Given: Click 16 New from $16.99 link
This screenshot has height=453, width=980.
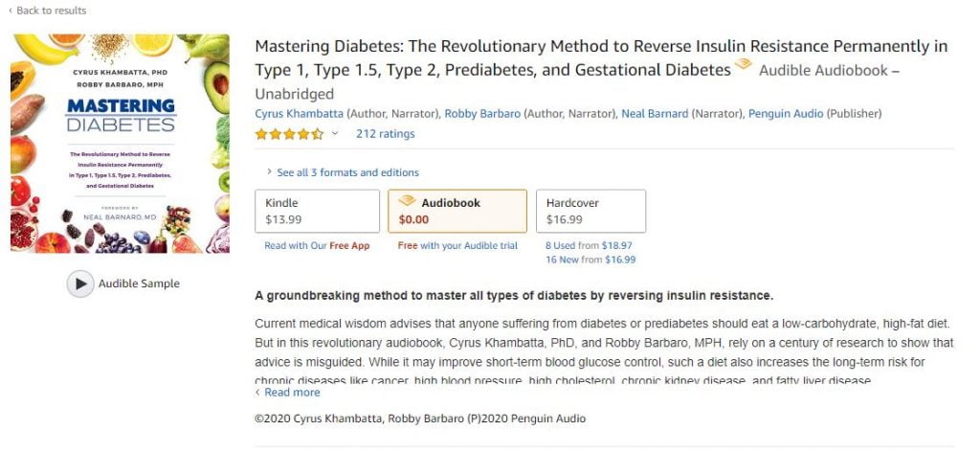Looking at the screenshot, I should click(590, 260).
